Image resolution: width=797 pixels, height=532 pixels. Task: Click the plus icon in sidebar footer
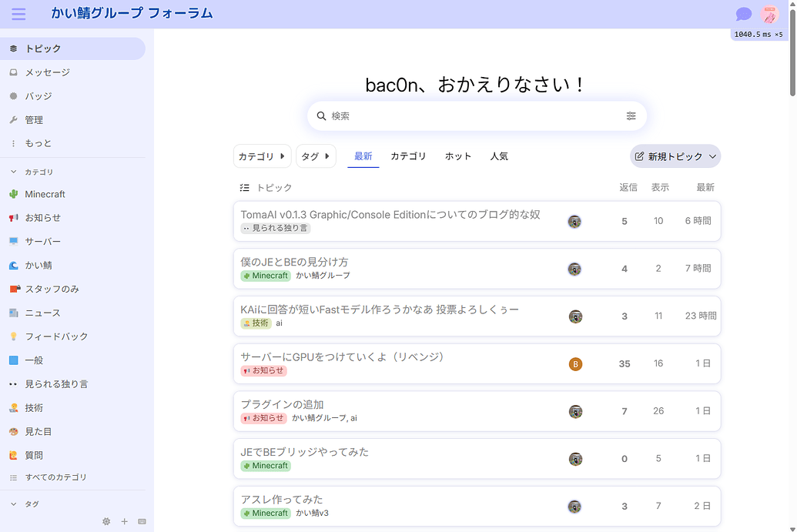coord(124,521)
